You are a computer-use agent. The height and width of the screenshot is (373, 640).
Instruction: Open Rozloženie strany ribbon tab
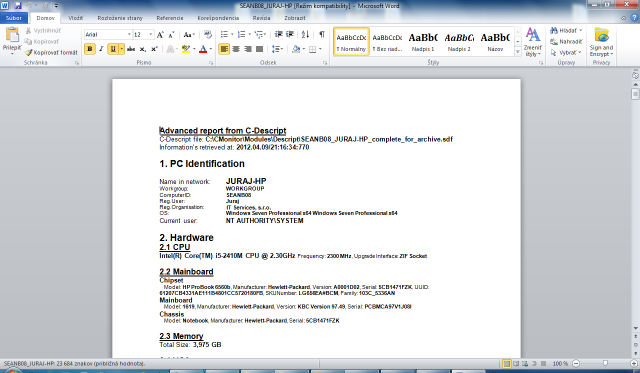click(120, 18)
